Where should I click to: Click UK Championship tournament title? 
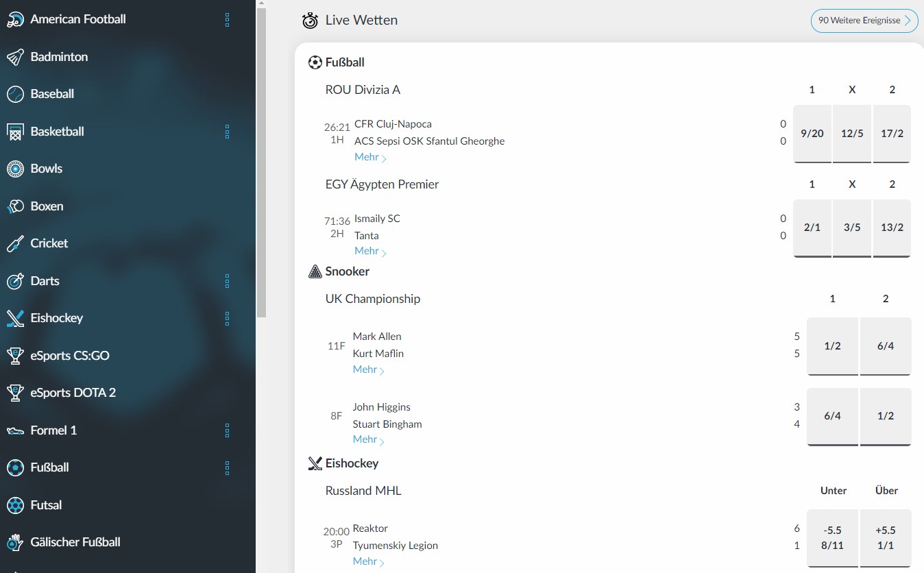[373, 299]
